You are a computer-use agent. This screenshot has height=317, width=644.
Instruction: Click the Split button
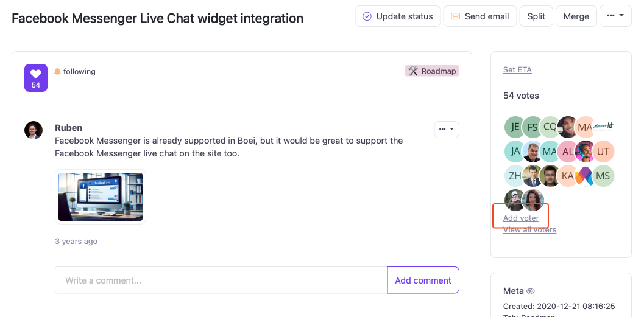pos(536,16)
